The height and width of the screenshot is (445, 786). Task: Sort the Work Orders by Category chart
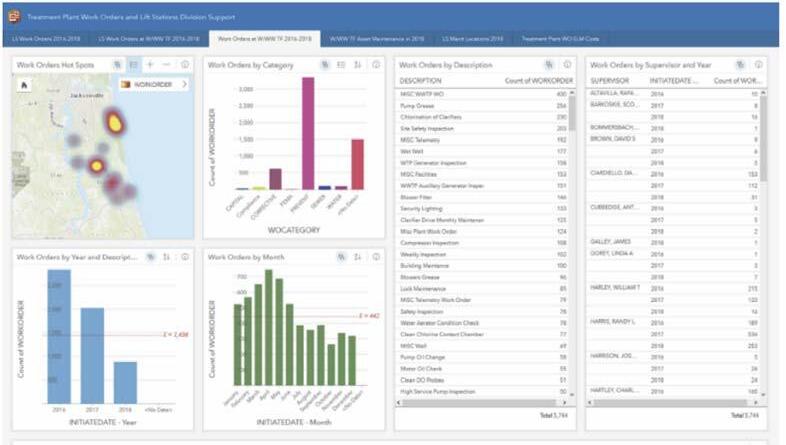coord(357,65)
